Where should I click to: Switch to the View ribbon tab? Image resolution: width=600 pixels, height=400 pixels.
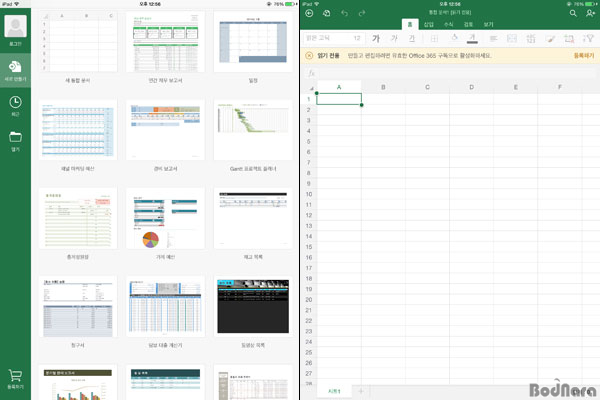[488, 24]
